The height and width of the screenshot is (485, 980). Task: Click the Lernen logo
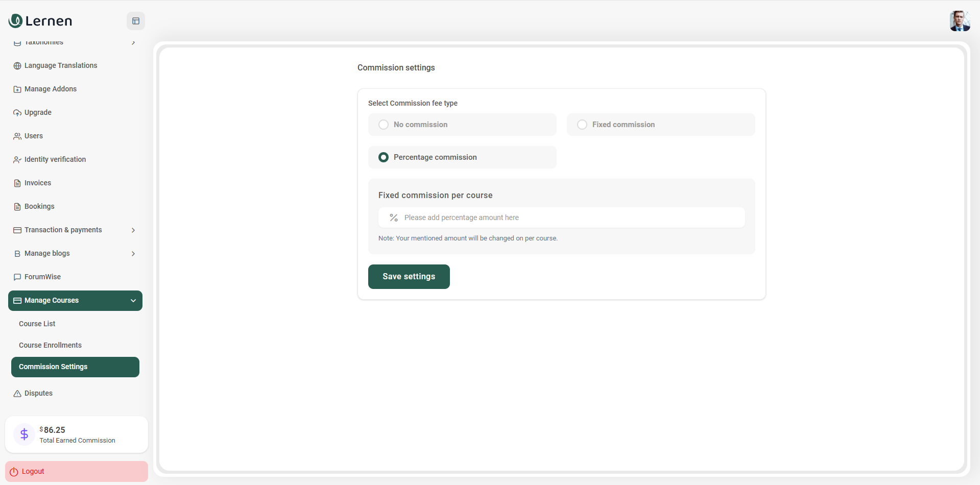pos(40,21)
